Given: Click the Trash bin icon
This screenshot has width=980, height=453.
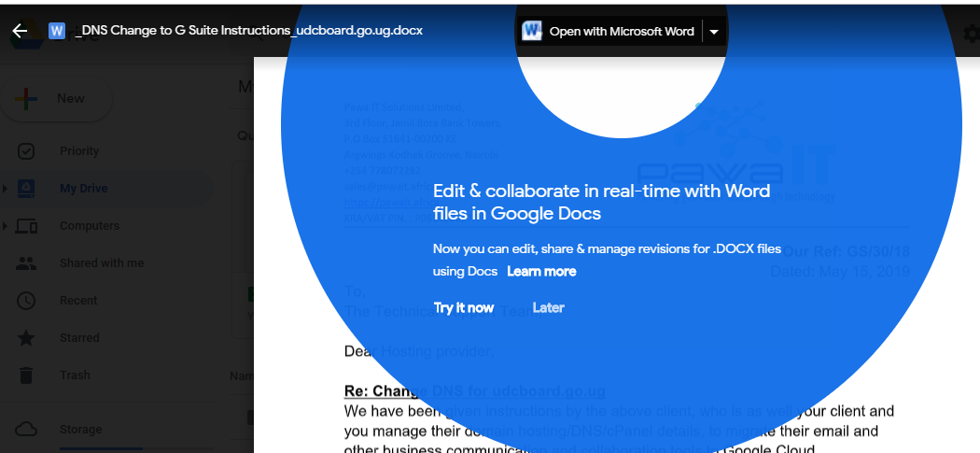Looking at the screenshot, I should point(25,375).
